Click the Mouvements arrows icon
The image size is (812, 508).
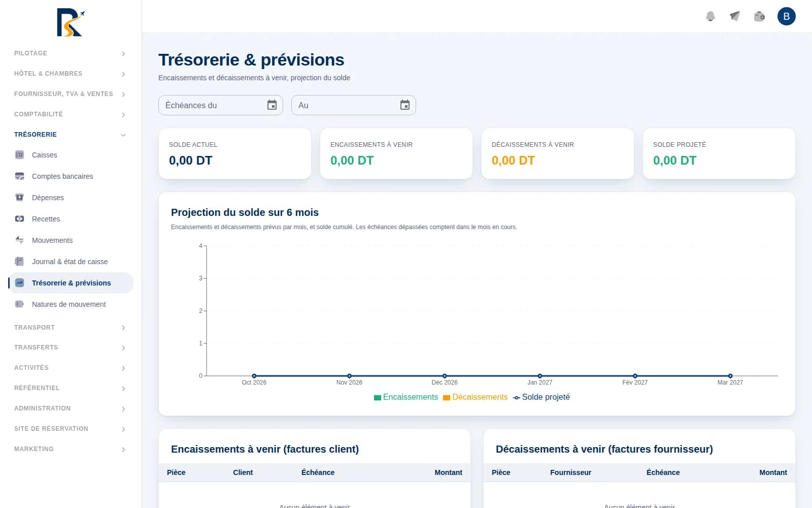tap(20, 240)
